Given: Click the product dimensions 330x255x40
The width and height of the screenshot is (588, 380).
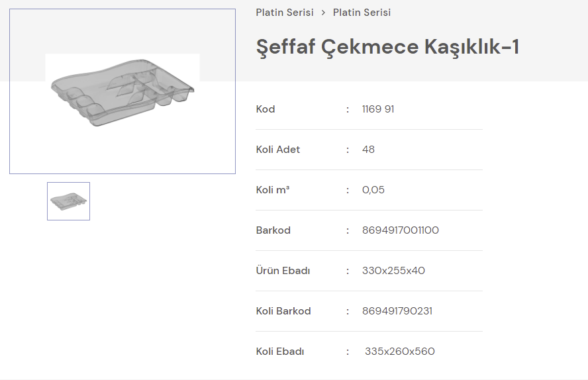Looking at the screenshot, I should [x=393, y=271].
